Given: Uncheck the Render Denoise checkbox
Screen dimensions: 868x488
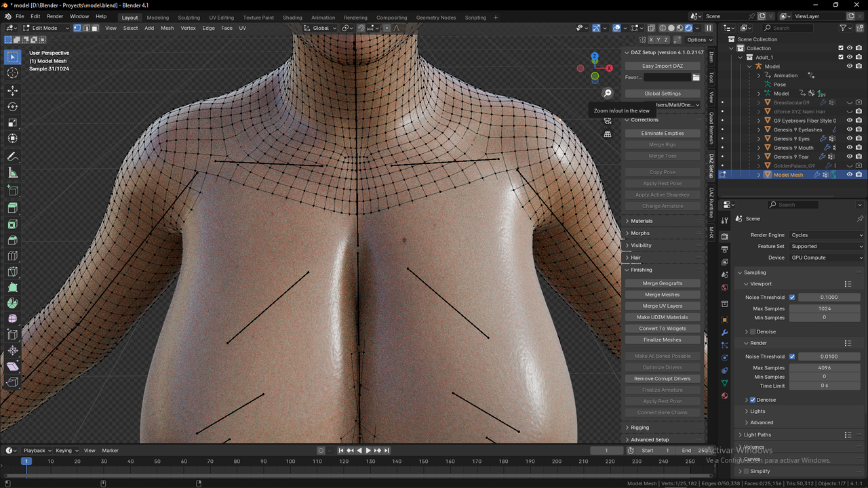Looking at the screenshot, I should pyautogui.click(x=753, y=400).
